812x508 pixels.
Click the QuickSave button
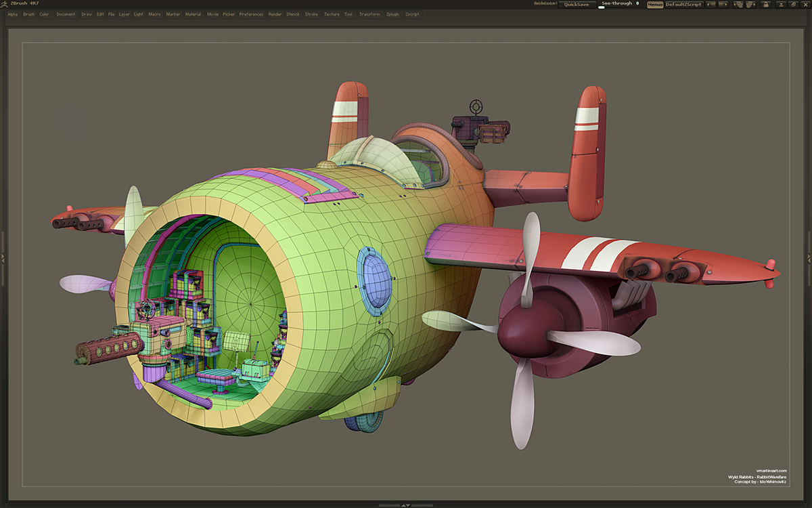click(x=577, y=4)
